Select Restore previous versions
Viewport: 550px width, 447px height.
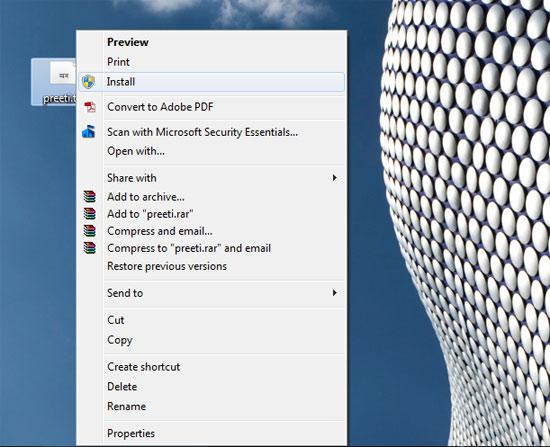pos(211,266)
